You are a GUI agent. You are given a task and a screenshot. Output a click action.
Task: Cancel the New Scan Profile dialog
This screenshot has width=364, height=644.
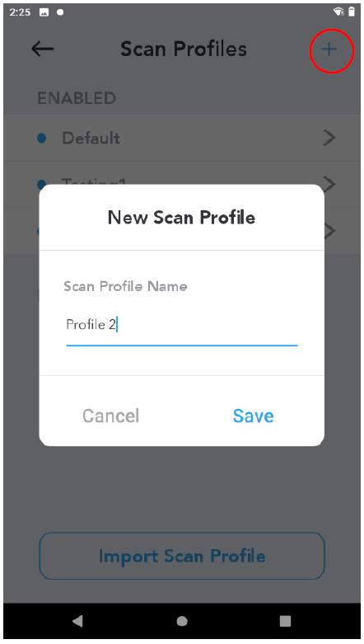coord(111,416)
